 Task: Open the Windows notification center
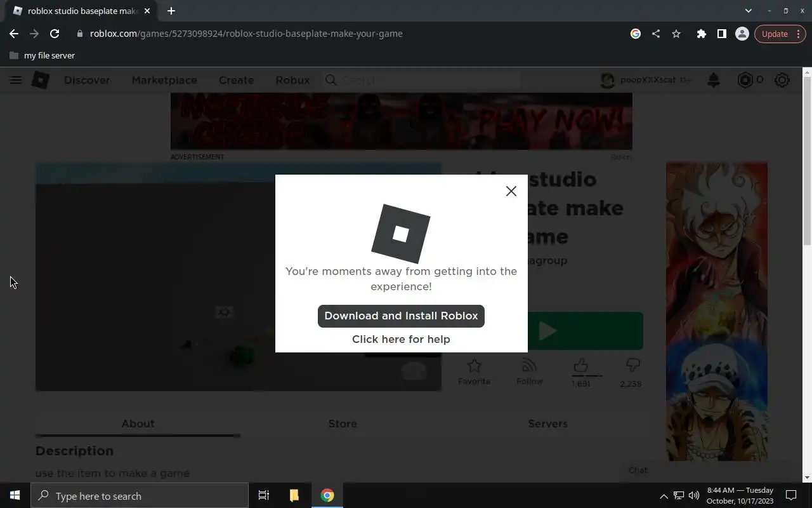pos(791,495)
